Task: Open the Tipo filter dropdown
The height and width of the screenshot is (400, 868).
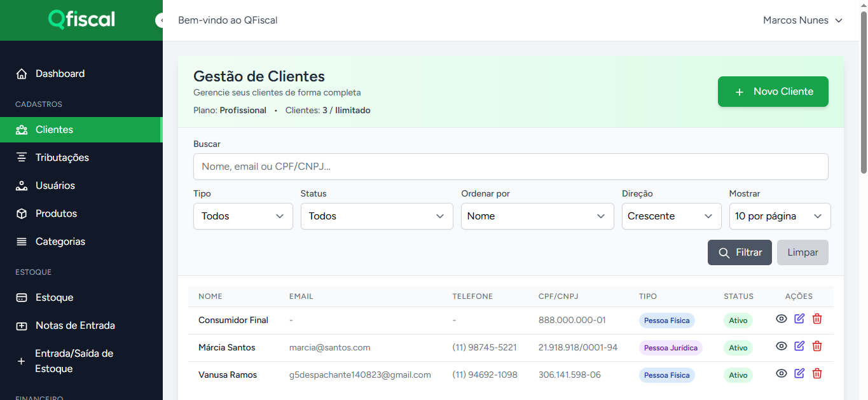Action: pyautogui.click(x=243, y=216)
